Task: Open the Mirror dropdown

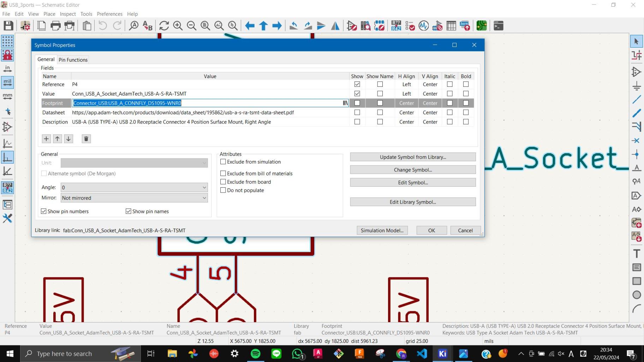Action: coord(134,198)
